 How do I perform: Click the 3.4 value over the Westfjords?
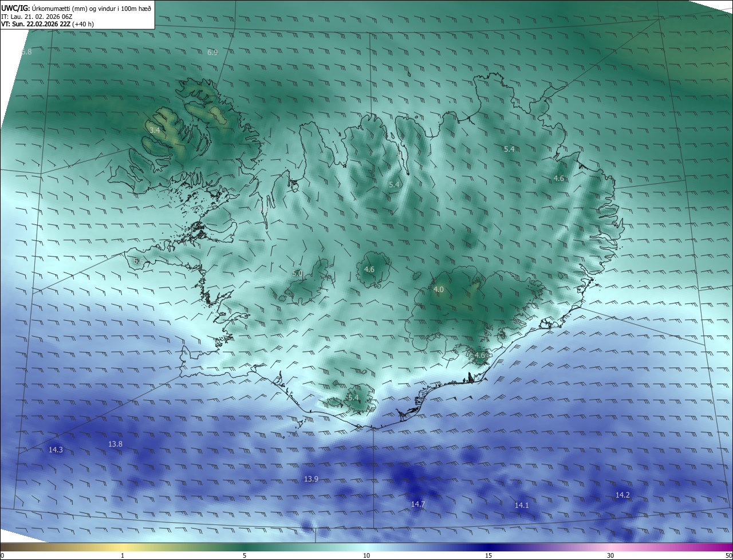pos(154,131)
